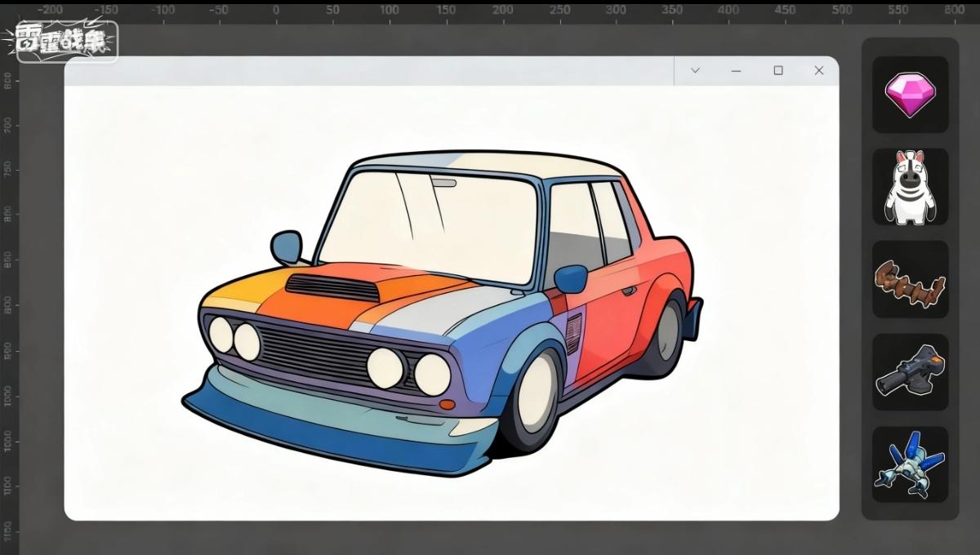The height and width of the screenshot is (555, 980).
Task: Click the logo badge in top-left corner
Action: (67, 41)
